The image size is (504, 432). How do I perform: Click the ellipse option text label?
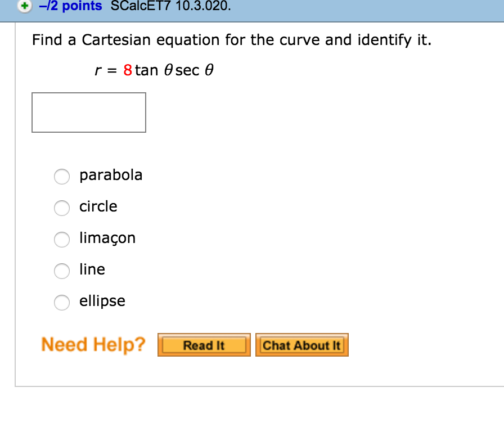(102, 301)
